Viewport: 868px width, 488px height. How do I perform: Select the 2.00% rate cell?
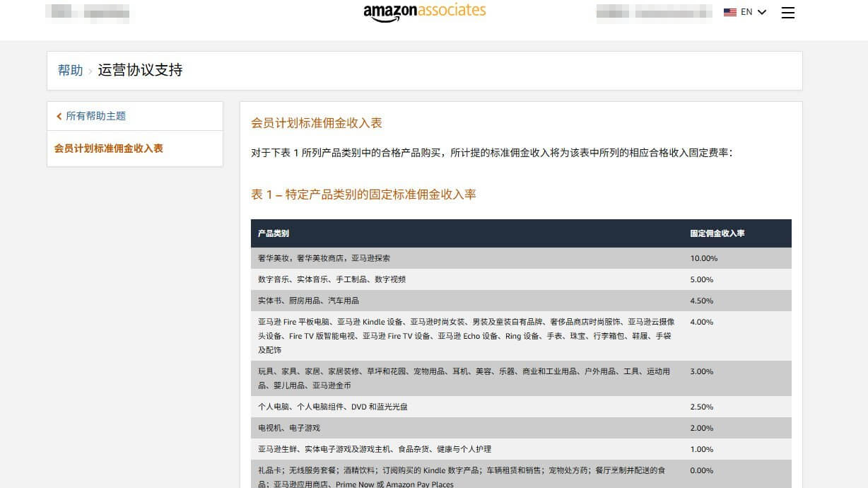pos(702,428)
